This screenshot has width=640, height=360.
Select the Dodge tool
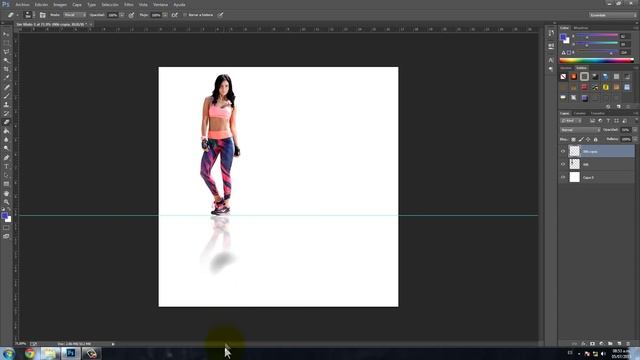pos(6,149)
